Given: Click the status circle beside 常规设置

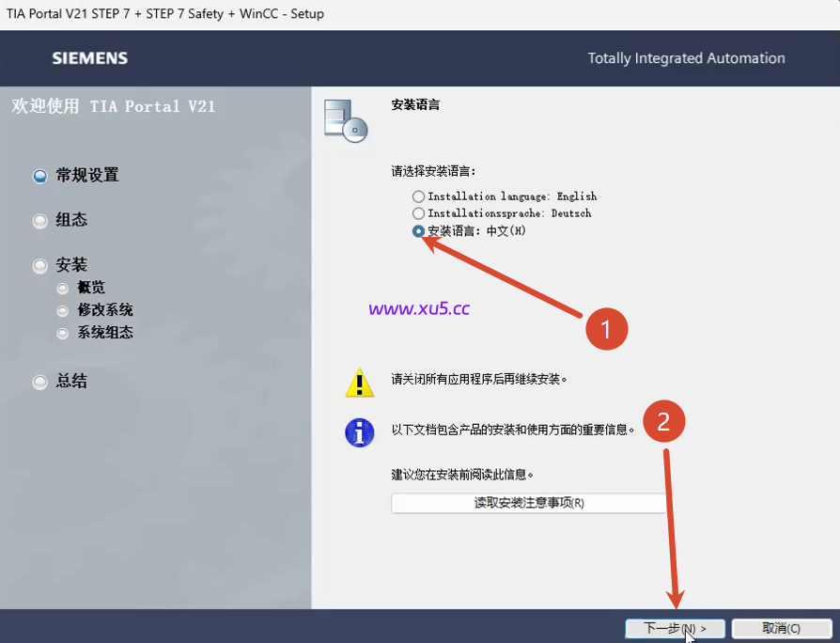Looking at the screenshot, I should tap(39, 175).
